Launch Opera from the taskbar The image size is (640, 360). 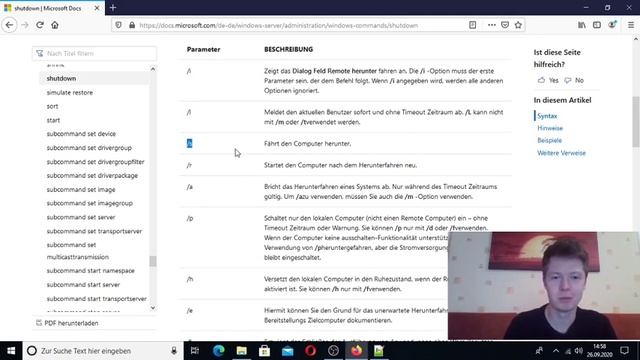click(x=311, y=351)
